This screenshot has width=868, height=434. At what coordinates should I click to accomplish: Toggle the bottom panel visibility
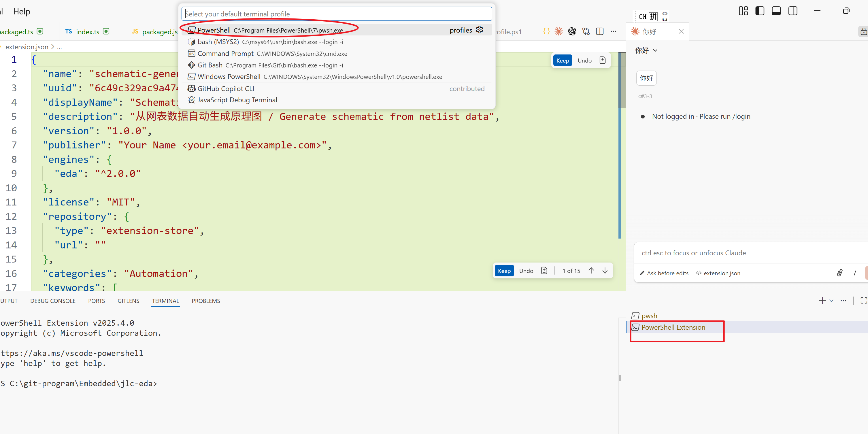tap(776, 11)
